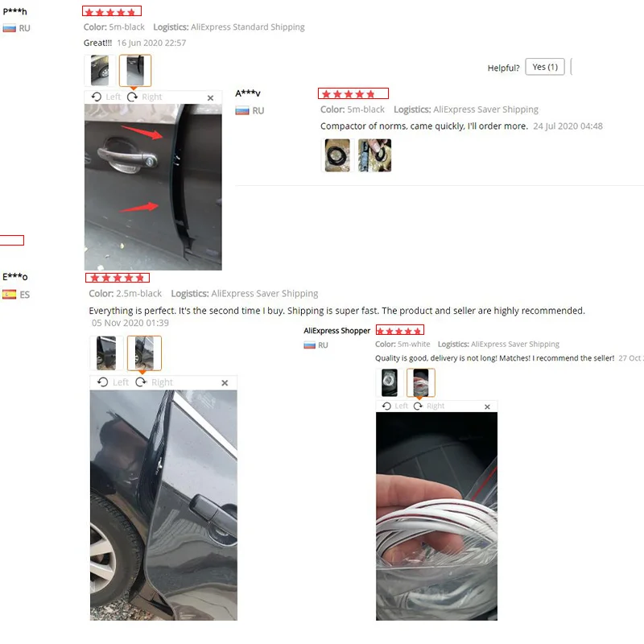The height and width of the screenshot is (644, 644).
Task: Rotate AliExpress Shopper's photo left
Action: coord(394,406)
